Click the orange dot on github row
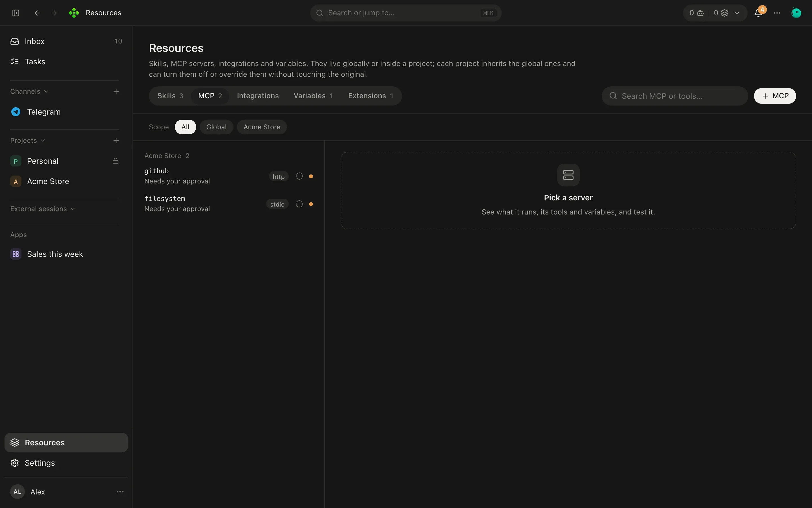 click(311, 176)
